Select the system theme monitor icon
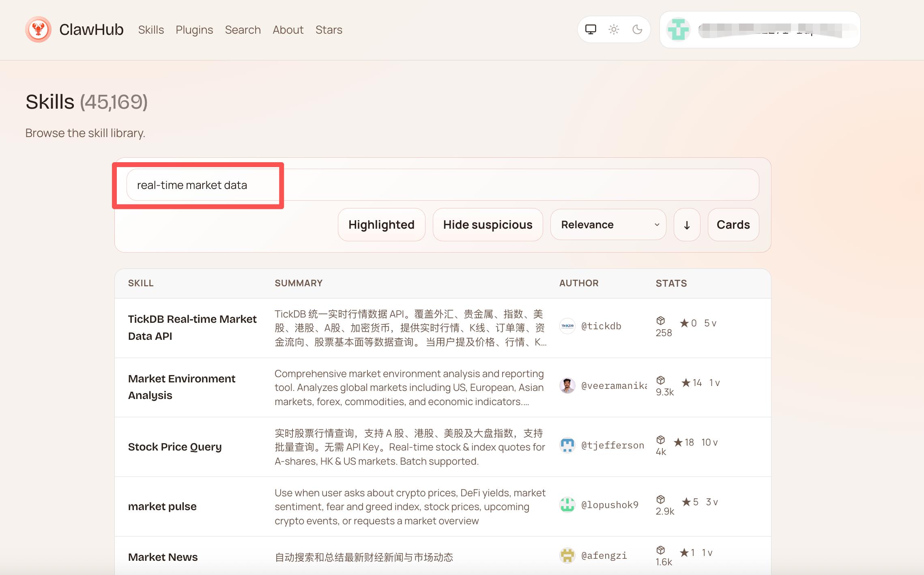This screenshot has height=575, width=924. (591, 29)
